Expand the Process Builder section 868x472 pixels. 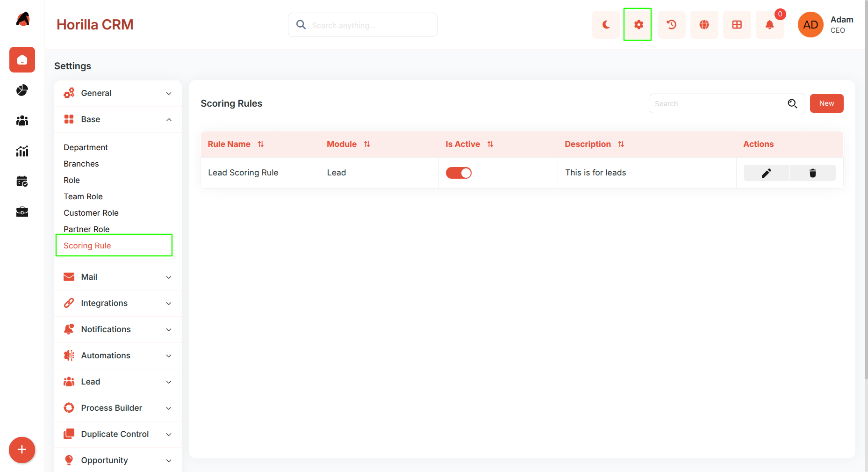click(118, 408)
